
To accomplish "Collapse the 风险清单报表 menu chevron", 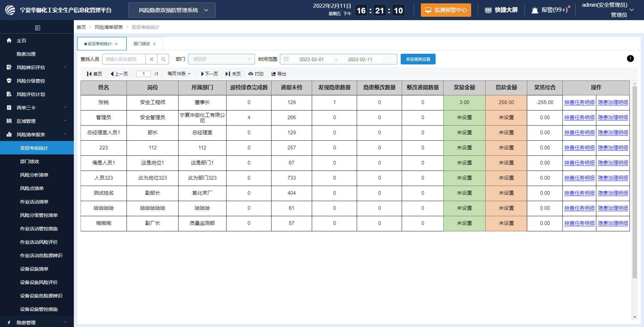I will click(65, 134).
